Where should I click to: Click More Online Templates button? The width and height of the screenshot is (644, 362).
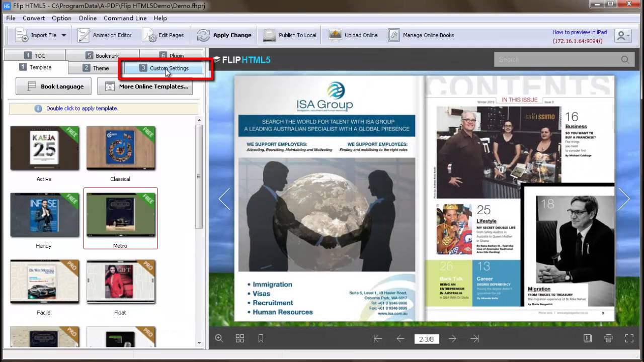point(145,86)
